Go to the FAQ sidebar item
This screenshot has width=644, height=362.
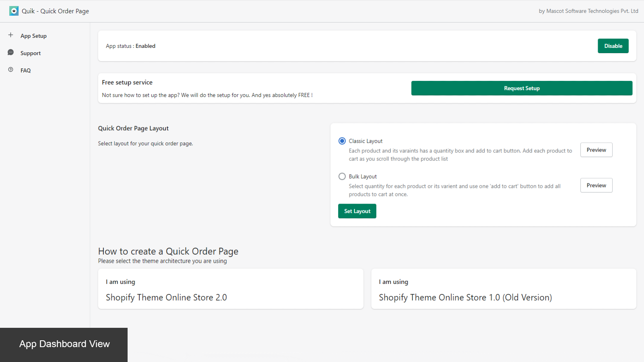pos(26,70)
